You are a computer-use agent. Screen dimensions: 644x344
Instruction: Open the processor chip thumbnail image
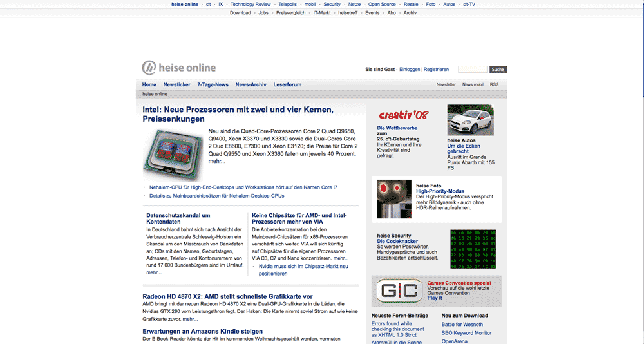click(x=173, y=154)
